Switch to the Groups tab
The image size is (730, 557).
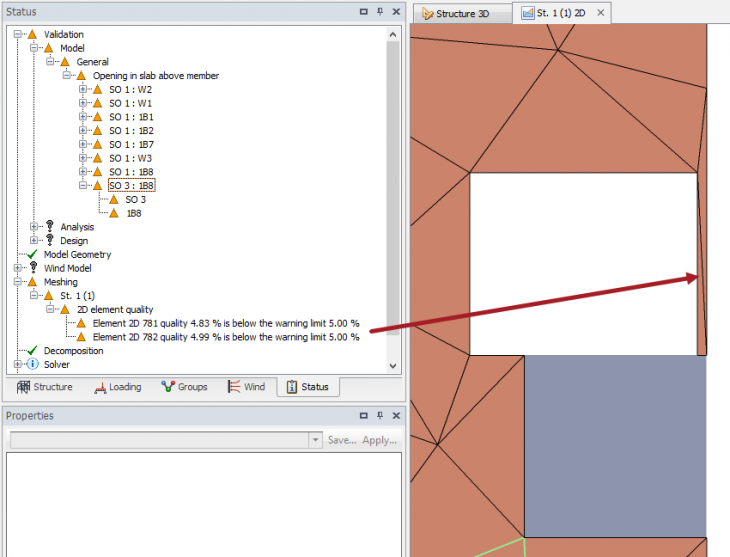point(184,387)
